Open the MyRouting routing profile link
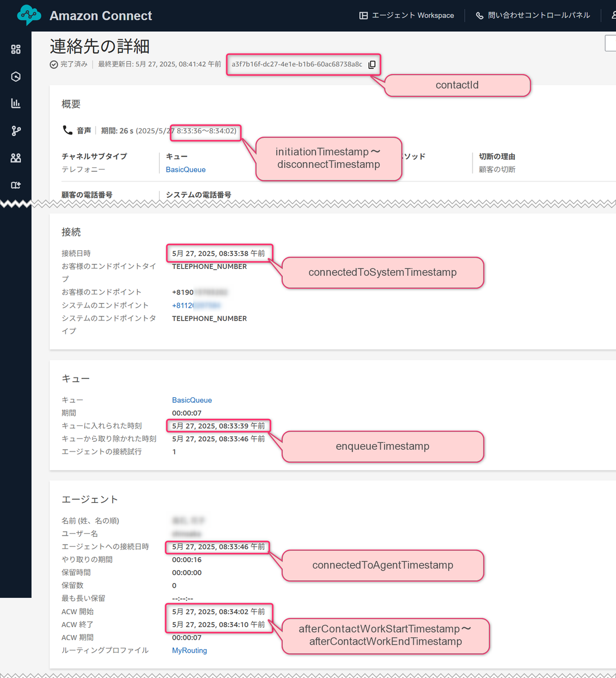This screenshot has width=616, height=678. pyautogui.click(x=190, y=650)
